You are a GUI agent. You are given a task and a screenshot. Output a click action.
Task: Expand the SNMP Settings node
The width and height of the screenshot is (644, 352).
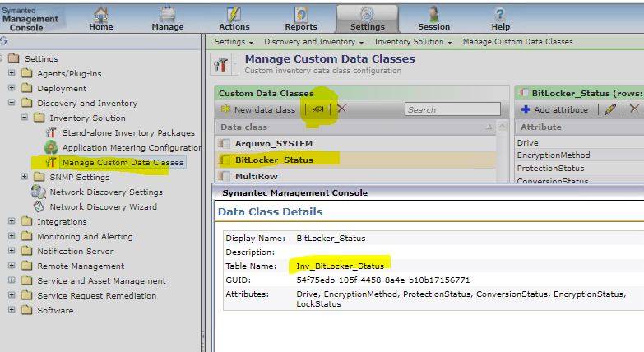[x=24, y=177]
